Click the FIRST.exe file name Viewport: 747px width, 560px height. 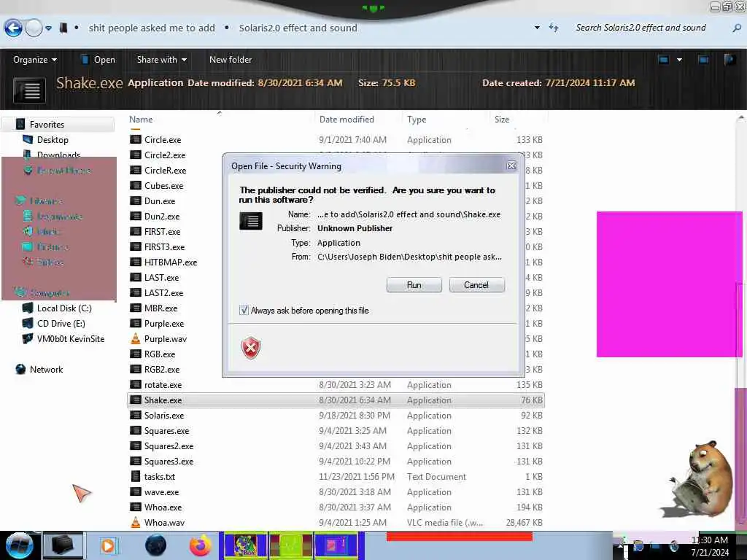(162, 231)
